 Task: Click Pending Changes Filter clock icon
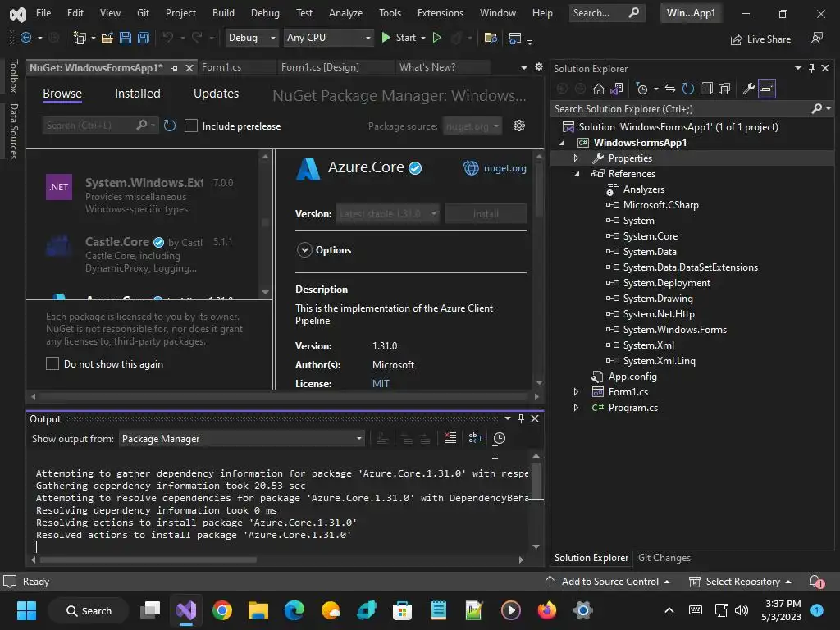point(641,89)
